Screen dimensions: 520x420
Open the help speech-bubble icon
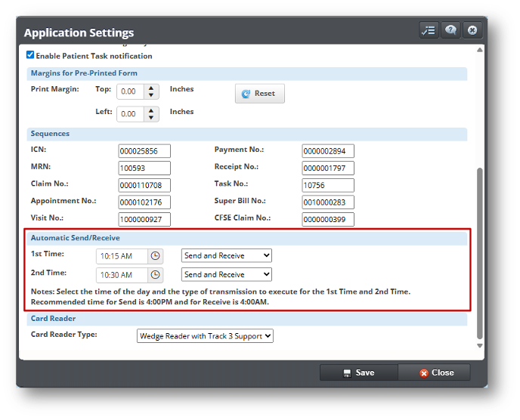pos(450,30)
